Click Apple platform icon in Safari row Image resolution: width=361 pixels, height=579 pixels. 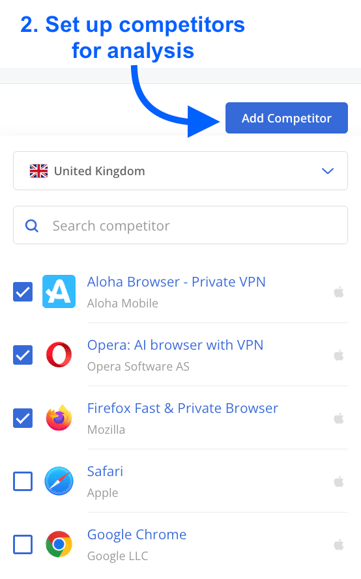(338, 482)
